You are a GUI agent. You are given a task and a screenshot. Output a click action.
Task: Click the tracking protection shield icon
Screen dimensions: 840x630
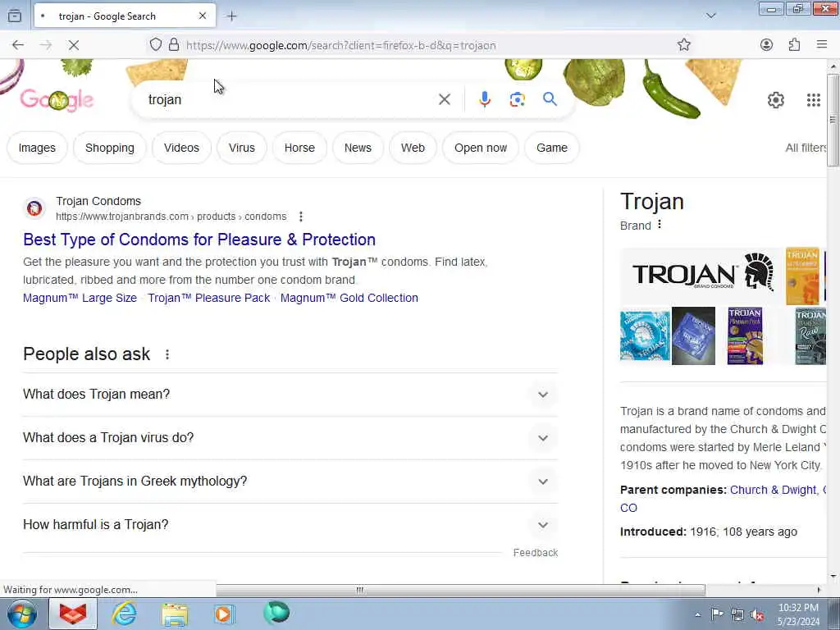tap(155, 44)
